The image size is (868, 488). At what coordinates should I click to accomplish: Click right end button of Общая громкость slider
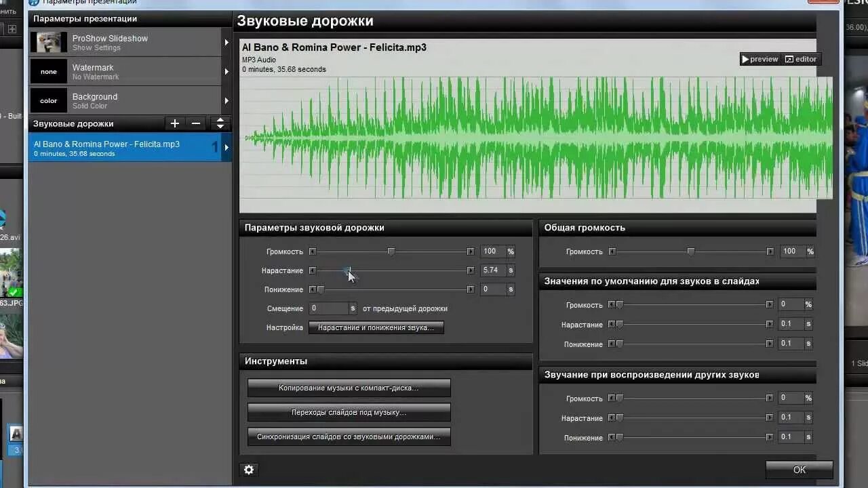(770, 251)
